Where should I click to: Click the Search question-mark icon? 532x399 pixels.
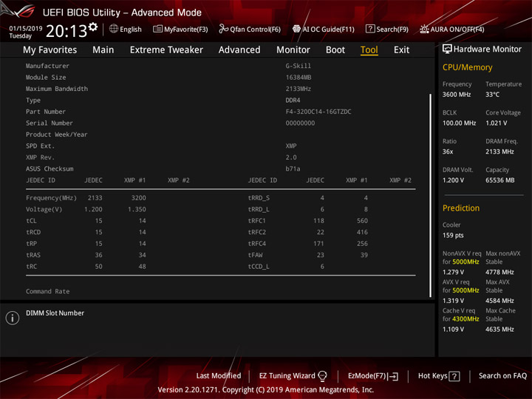point(370,29)
